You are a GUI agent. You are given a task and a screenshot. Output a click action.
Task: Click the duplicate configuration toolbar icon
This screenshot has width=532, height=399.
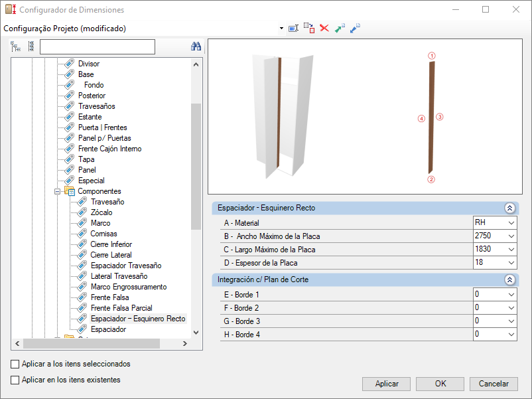click(309, 28)
